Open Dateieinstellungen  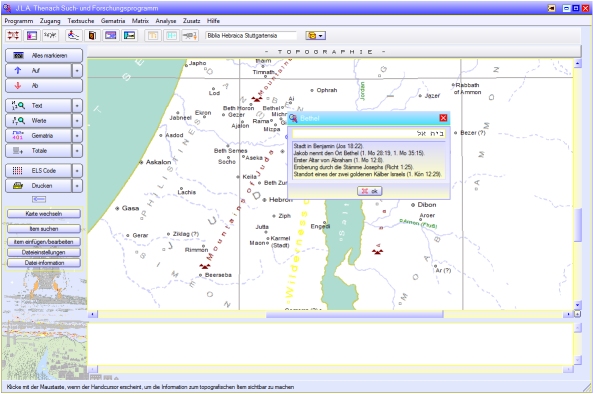44,252
